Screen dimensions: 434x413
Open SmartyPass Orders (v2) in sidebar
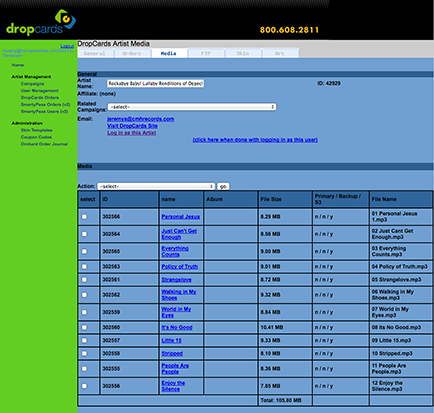[x=45, y=105]
